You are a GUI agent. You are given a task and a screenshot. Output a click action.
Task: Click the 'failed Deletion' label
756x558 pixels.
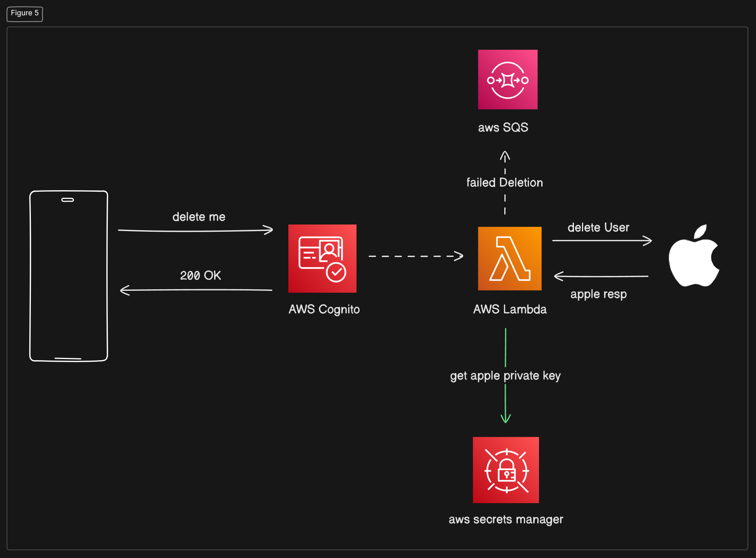point(505,183)
